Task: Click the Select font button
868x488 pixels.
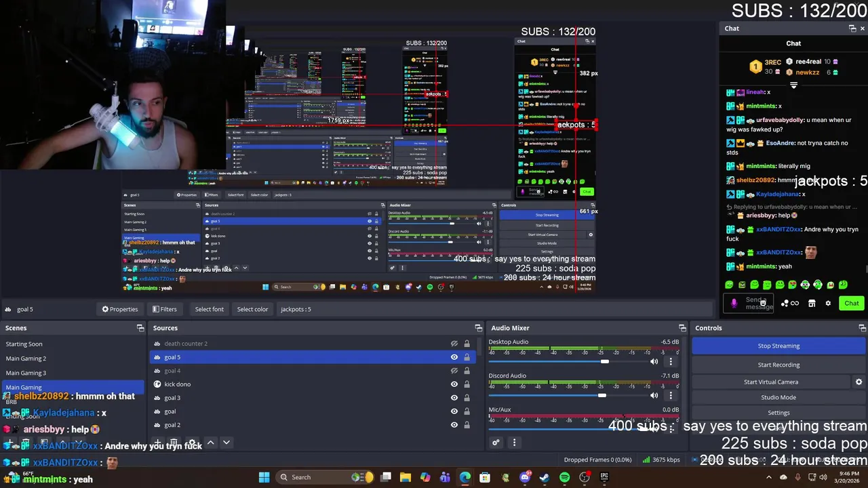Action: click(x=210, y=309)
